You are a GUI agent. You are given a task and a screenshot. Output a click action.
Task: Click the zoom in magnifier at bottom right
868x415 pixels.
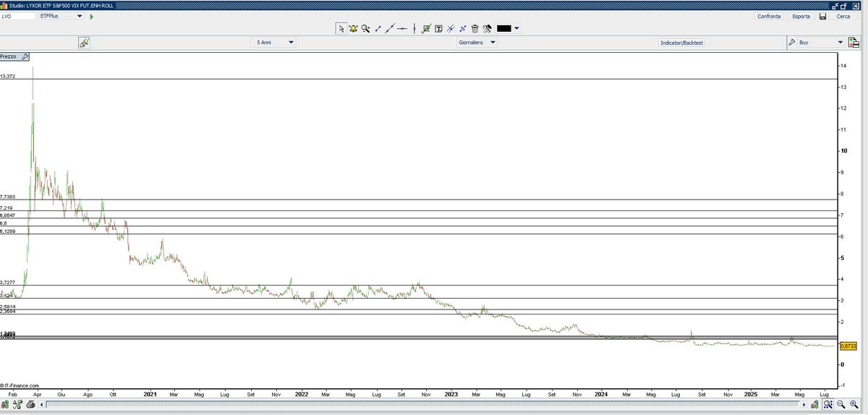(x=854, y=404)
